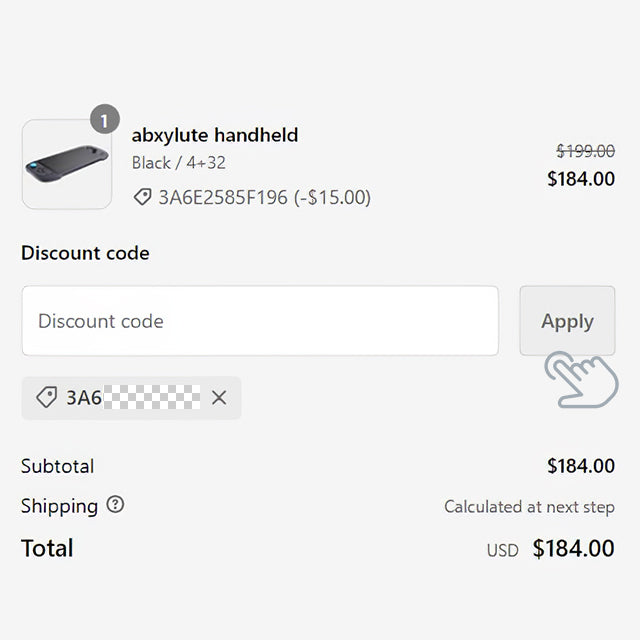640x640 pixels.
Task: Click the abxylute handheld product title
Action: pos(215,135)
